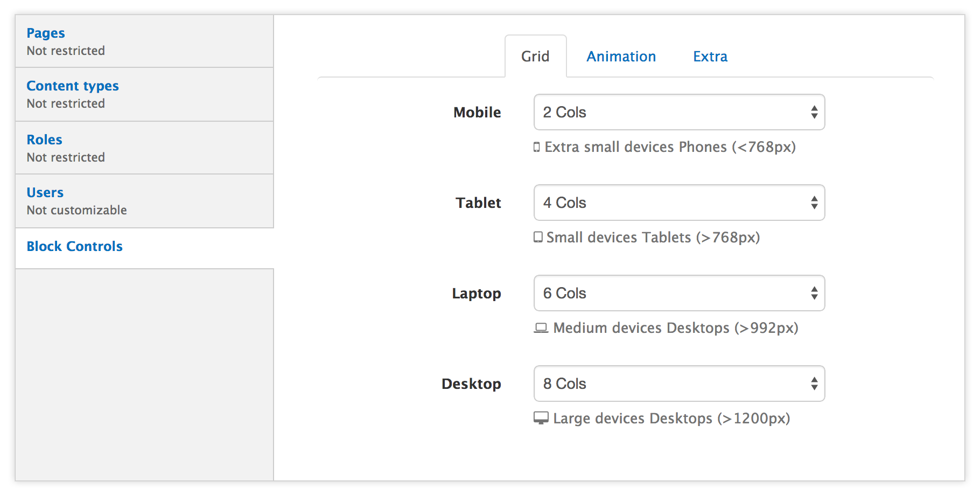This screenshot has width=980, height=495.
Task: Open the Mobile columns dropdown
Action: [679, 112]
